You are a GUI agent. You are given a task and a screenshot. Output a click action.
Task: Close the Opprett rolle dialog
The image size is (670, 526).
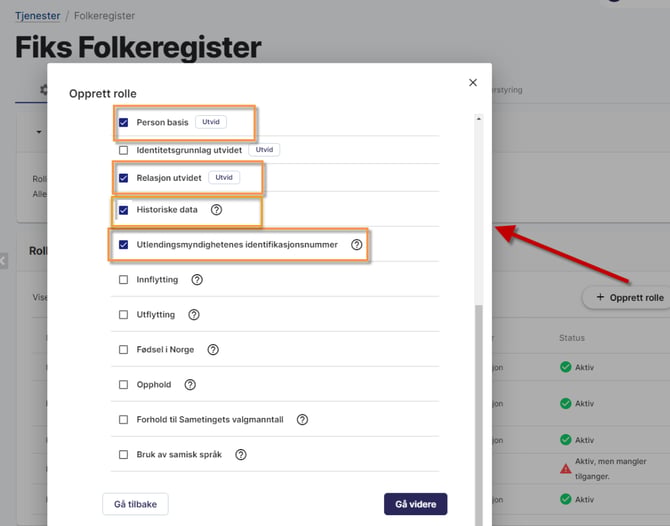click(473, 82)
